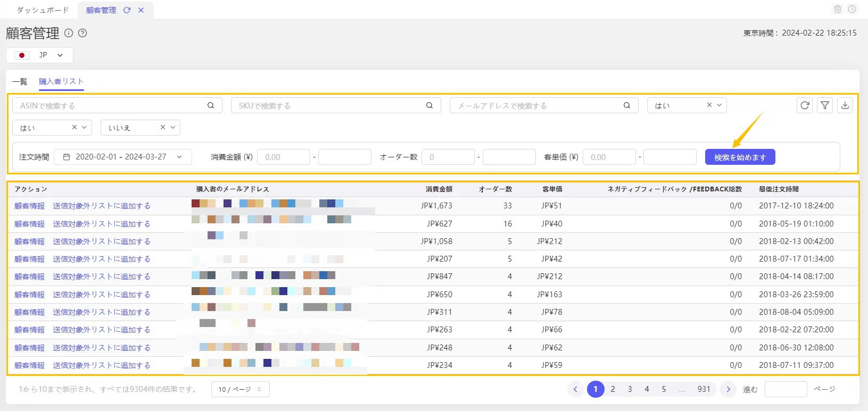Refresh the buyer list with the reload icon
The width and height of the screenshot is (868, 411).
(805, 105)
